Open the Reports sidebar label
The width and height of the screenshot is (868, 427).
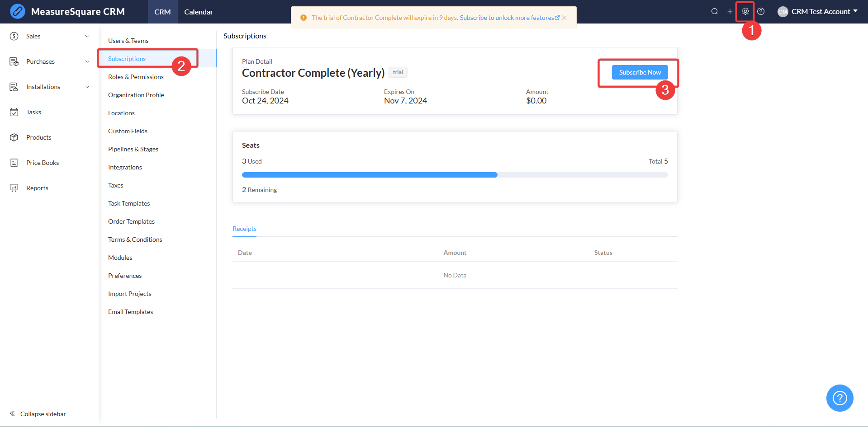37,188
